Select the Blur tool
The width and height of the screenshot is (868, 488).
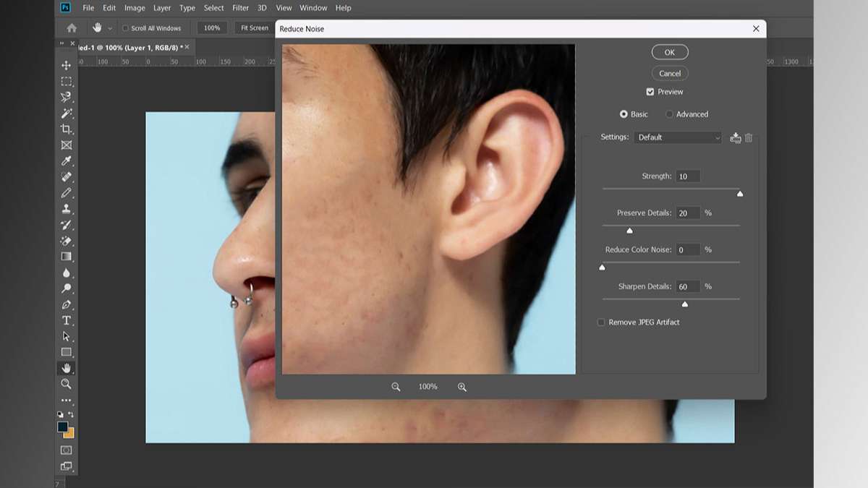pos(67,273)
